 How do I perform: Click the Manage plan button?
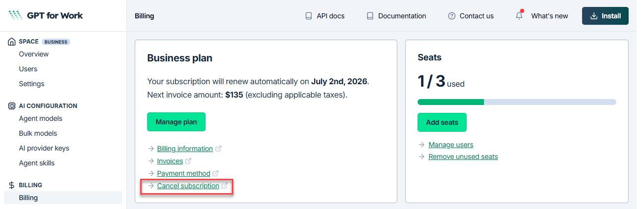(x=176, y=122)
